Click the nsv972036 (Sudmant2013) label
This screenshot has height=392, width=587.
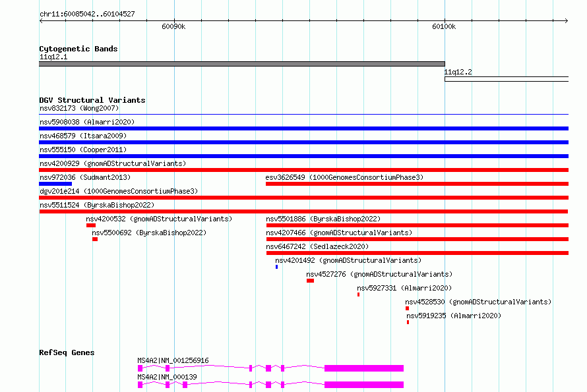pos(85,178)
